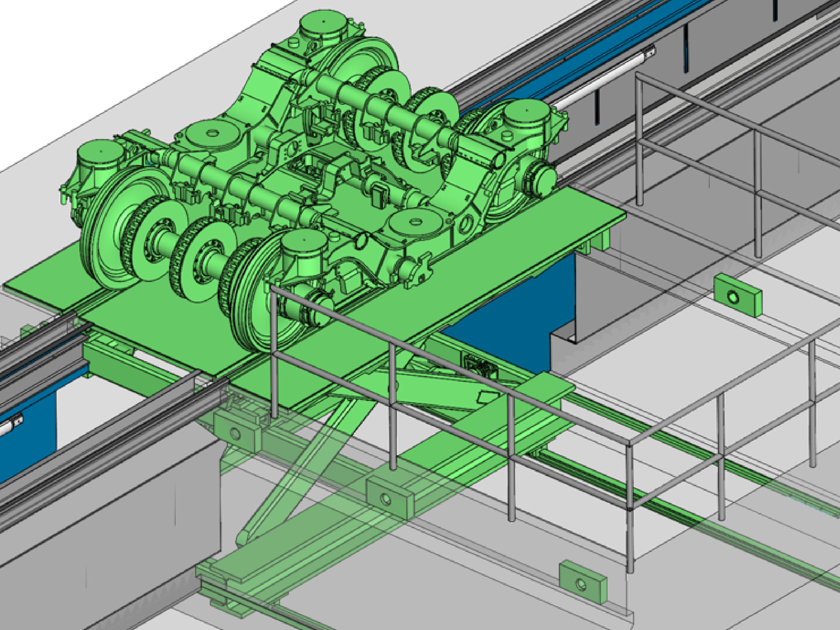Click the green anchor block on the lower center beam
Image resolution: width=840 pixels, height=630 pixels.
tap(389, 498)
